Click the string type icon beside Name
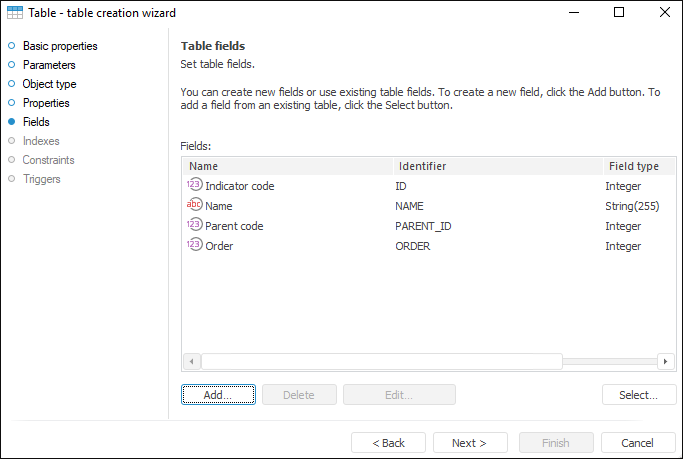 coord(194,206)
